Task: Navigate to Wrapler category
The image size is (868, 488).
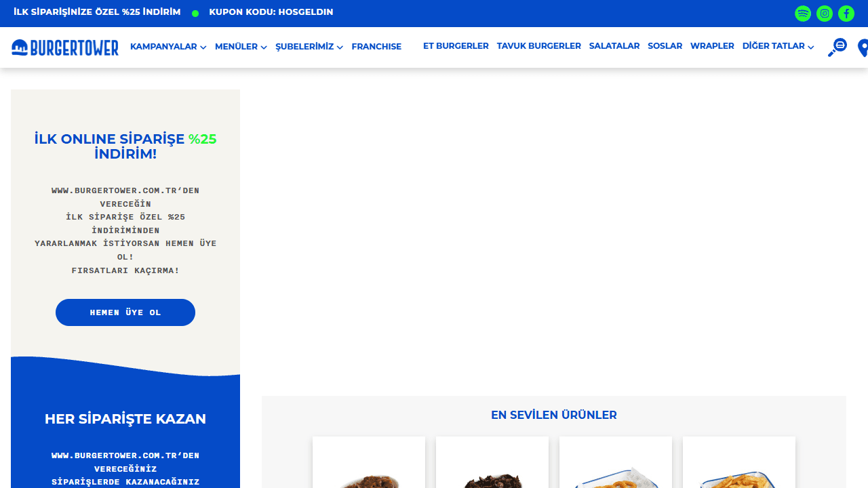Action: click(712, 46)
